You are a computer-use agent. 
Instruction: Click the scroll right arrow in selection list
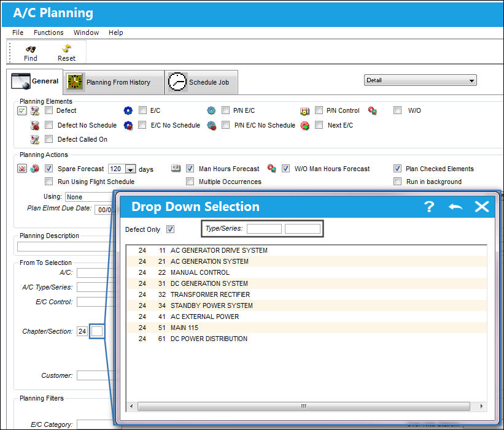click(x=481, y=406)
